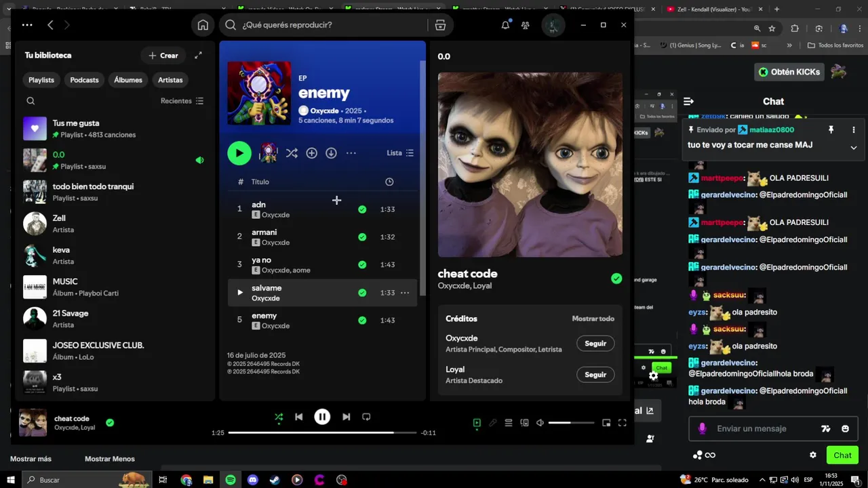Open the 'Tus me gusta' playlist
The width and height of the screenshot is (868, 488).
pos(114,129)
